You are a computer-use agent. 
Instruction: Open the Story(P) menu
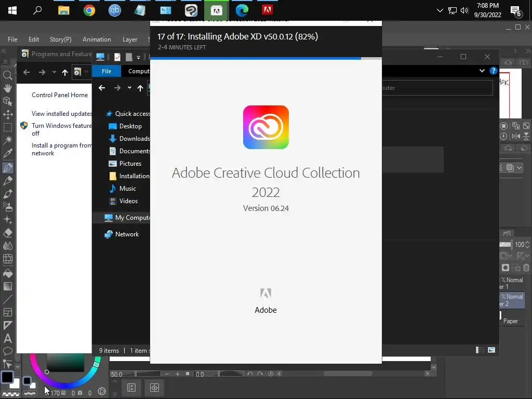(60, 39)
